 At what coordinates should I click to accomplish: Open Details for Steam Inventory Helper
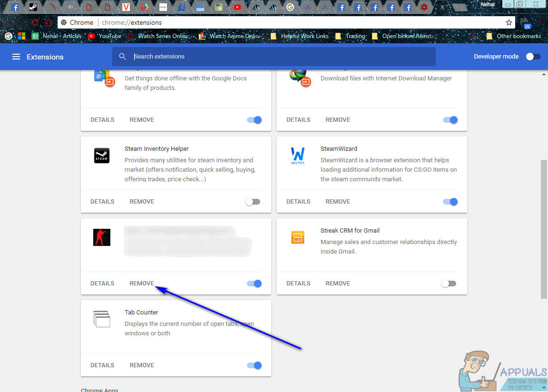tap(102, 202)
